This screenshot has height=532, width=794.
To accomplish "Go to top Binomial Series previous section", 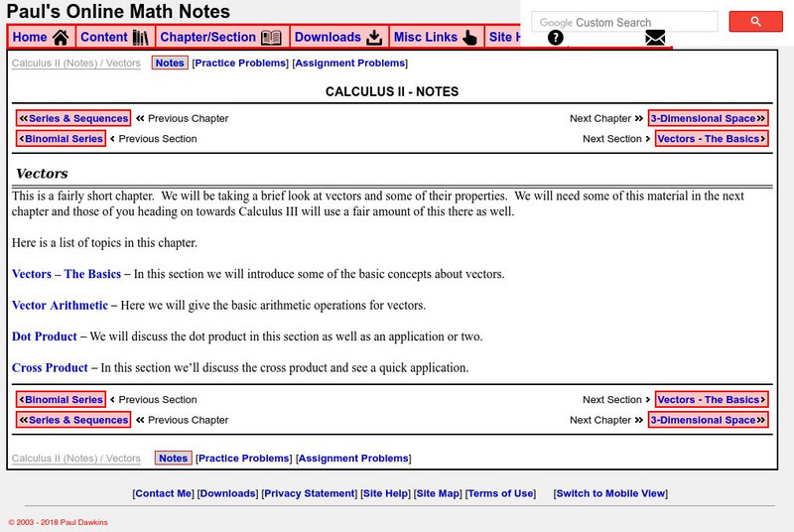I will (x=61, y=138).
